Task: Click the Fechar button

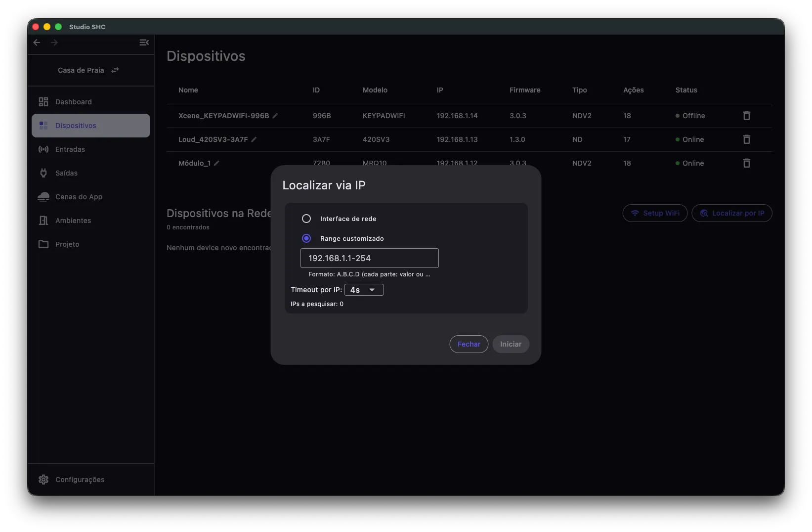Action: click(469, 344)
